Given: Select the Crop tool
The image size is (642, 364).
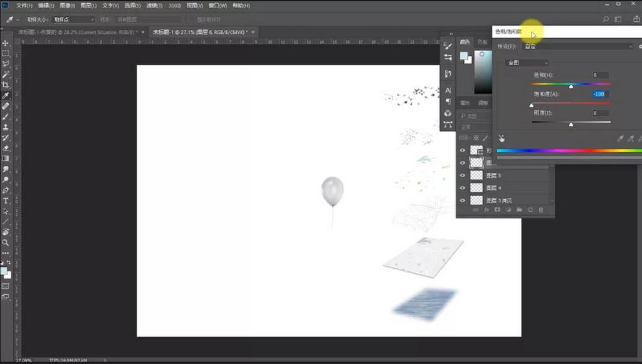Looking at the screenshot, I should 6,85.
